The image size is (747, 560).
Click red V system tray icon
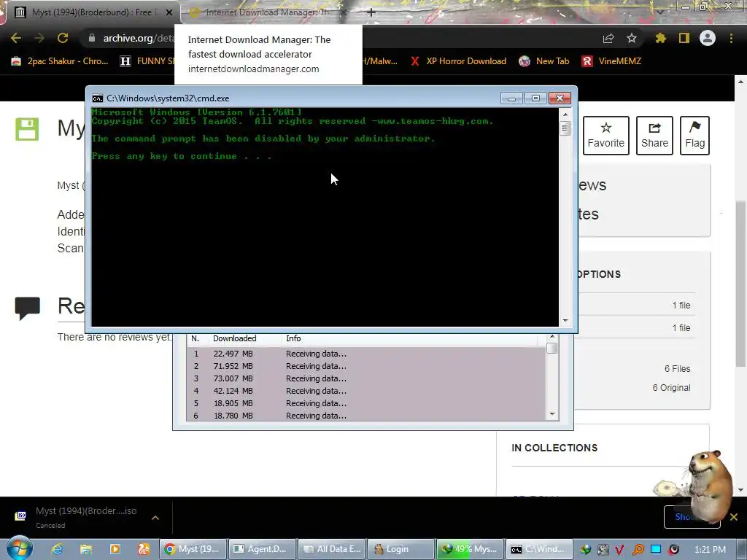point(620,550)
